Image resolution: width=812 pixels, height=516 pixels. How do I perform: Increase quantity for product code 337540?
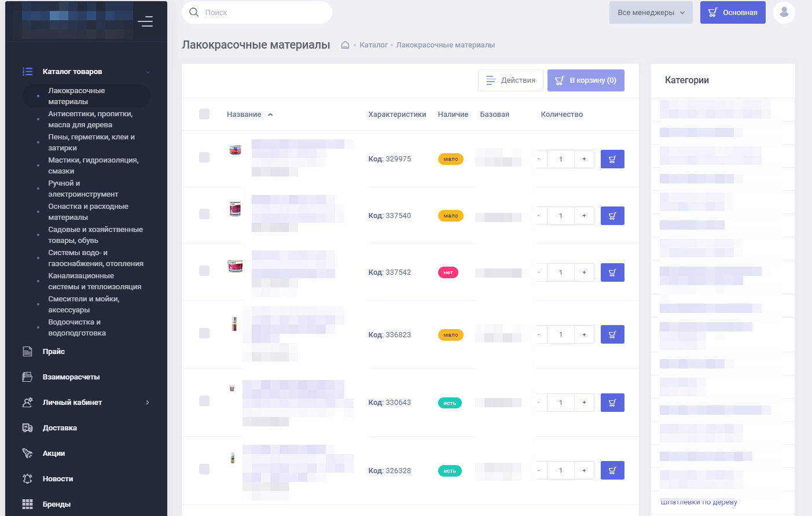(584, 216)
